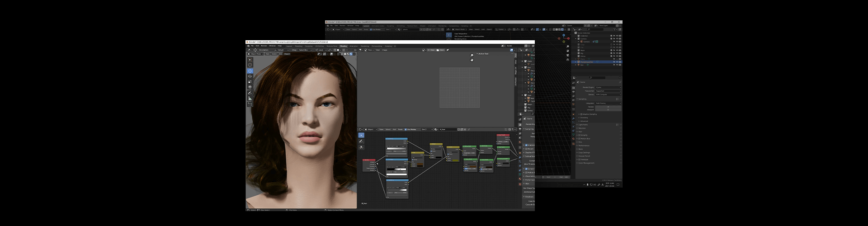Toggle Bloom checkbox in front properties

[x=526, y=149]
